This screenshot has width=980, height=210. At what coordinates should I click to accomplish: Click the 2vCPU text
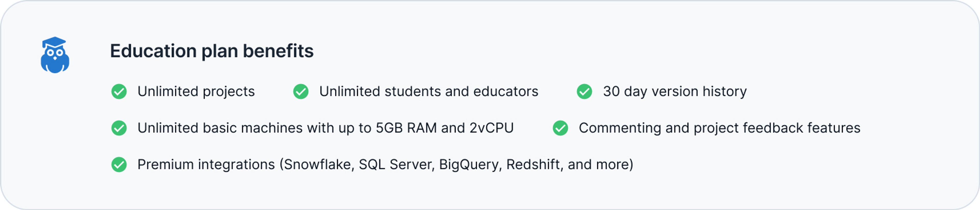click(x=492, y=128)
